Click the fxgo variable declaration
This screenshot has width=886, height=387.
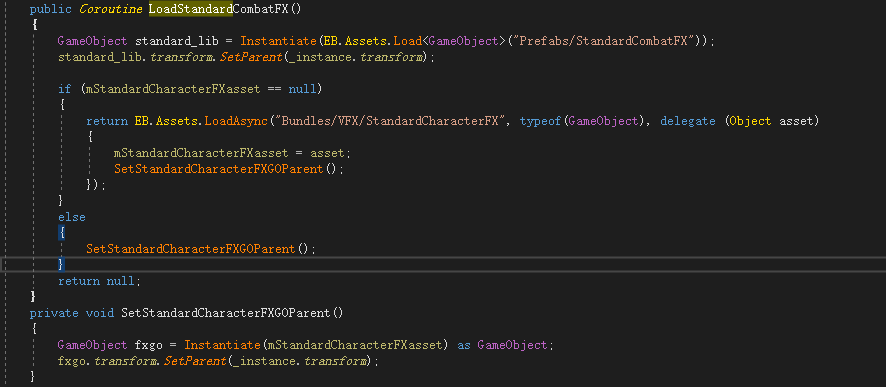click(x=149, y=345)
